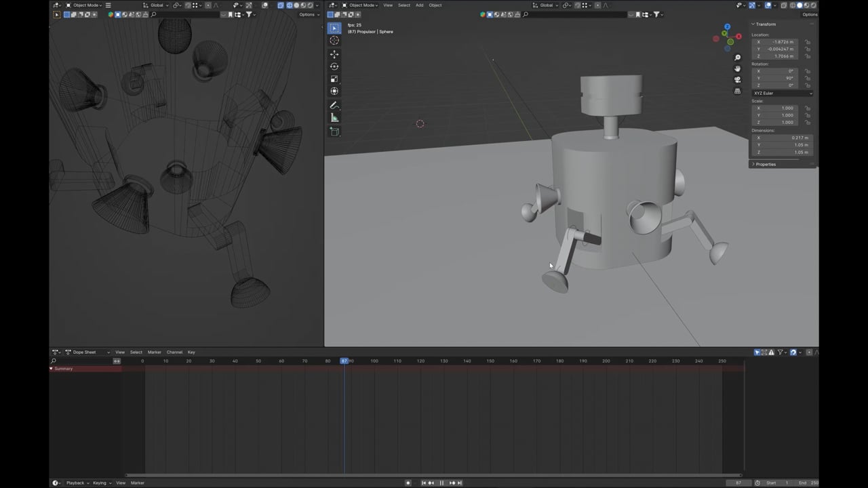Image resolution: width=868 pixels, height=488 pixels.
Task: Expand the Properties panel section
Action: pos(765,164)
